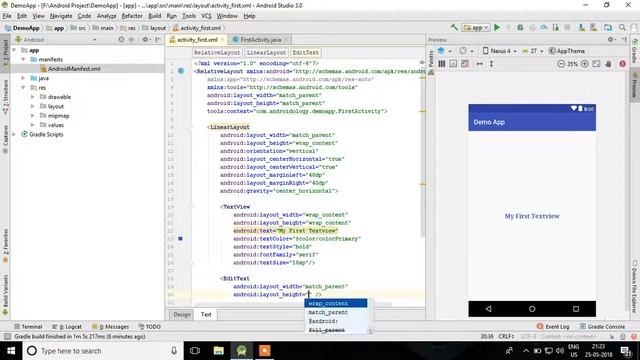Select the AndroidManifest.xml file
The width and height of the screenshot is (640, 360).
73,69
